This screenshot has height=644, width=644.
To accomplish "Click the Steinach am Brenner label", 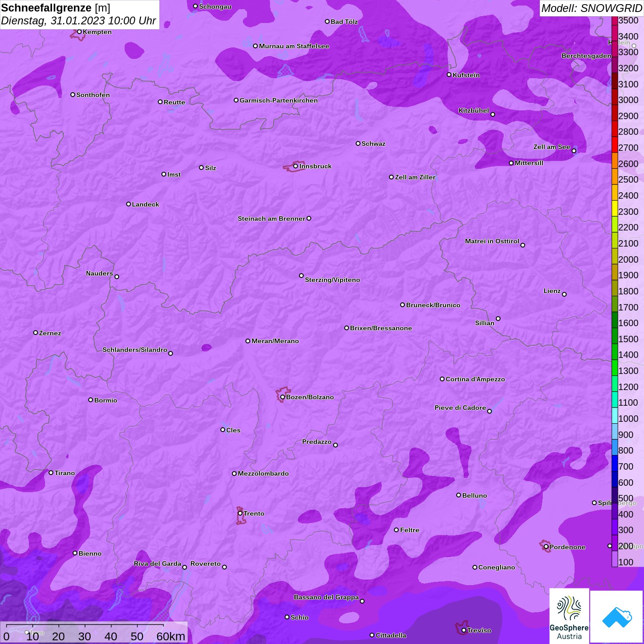I will pos(271,218).
